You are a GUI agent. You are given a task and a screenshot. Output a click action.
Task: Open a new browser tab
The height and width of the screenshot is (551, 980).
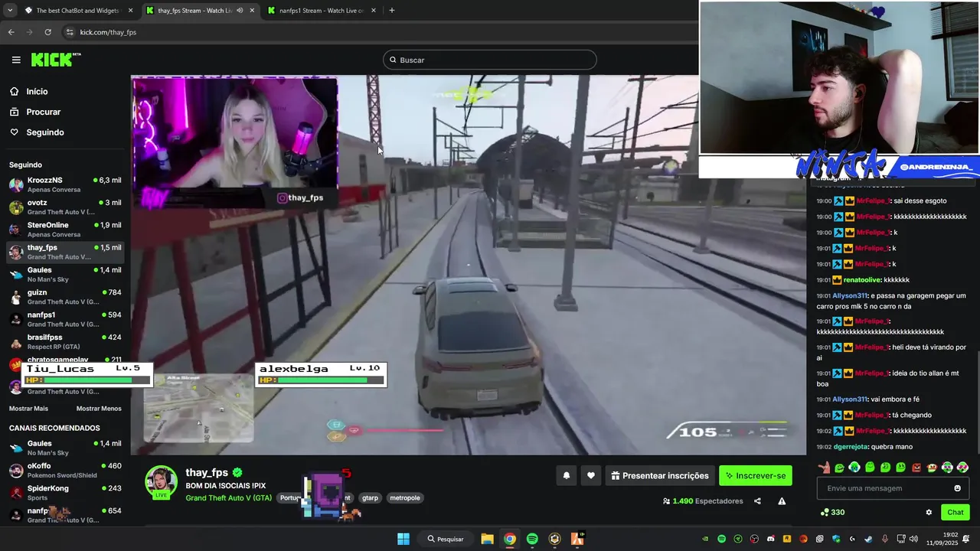392,11
